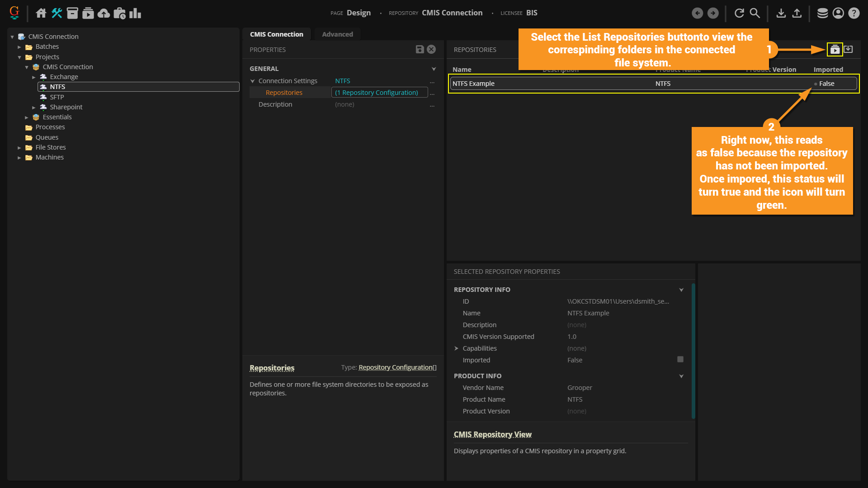This screenshot has width=868, height=488.
Task: Click the refresh icon in the top toolbar
Action: 739,13
